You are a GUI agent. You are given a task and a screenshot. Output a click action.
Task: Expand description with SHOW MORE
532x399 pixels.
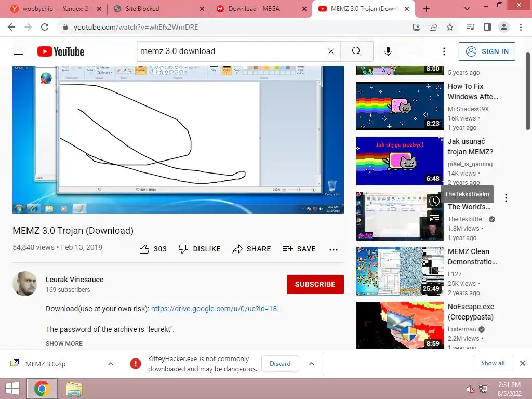[64, 344]
